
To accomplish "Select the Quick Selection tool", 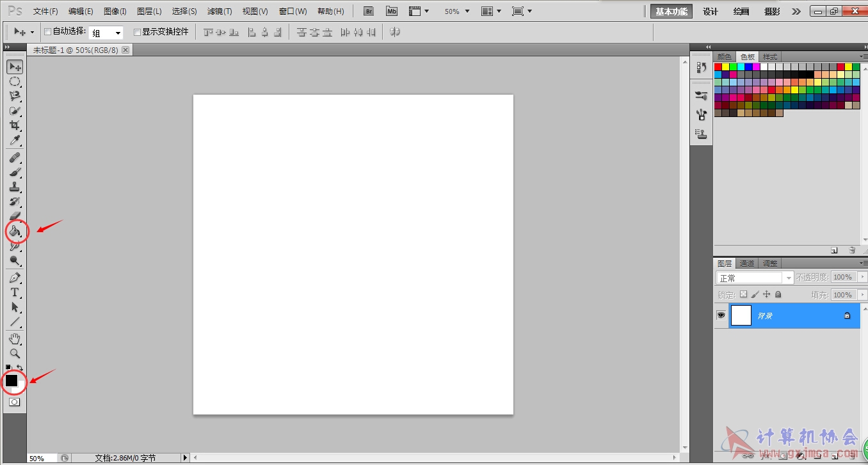I will (15, 111).
